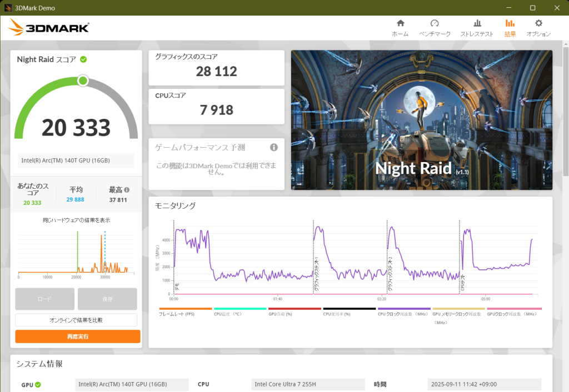Viewport: 569px width, 392px height.
Task: Switch to the ホーム tab label
Action: pos(400,34)
